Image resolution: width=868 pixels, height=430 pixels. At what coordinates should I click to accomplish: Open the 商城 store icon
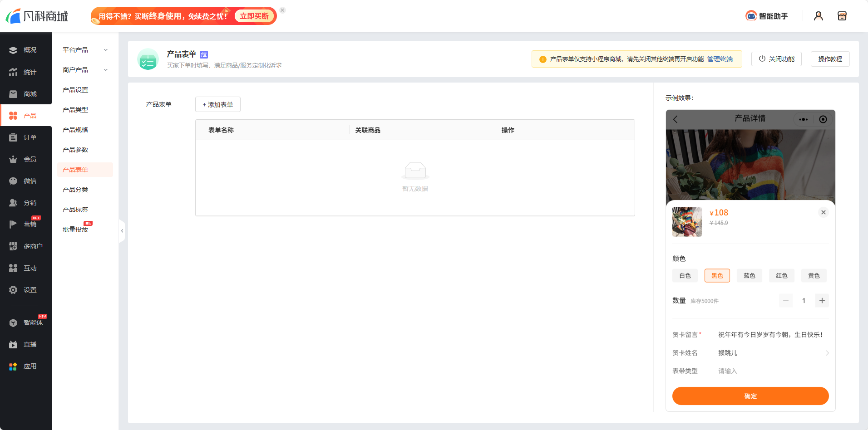point(13,94)
